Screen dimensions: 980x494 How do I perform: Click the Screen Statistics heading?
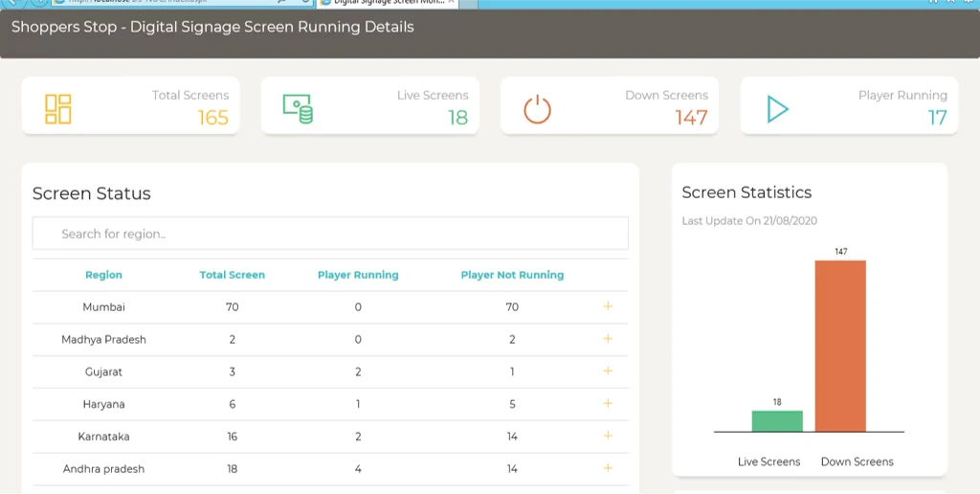tap(746, 192)
